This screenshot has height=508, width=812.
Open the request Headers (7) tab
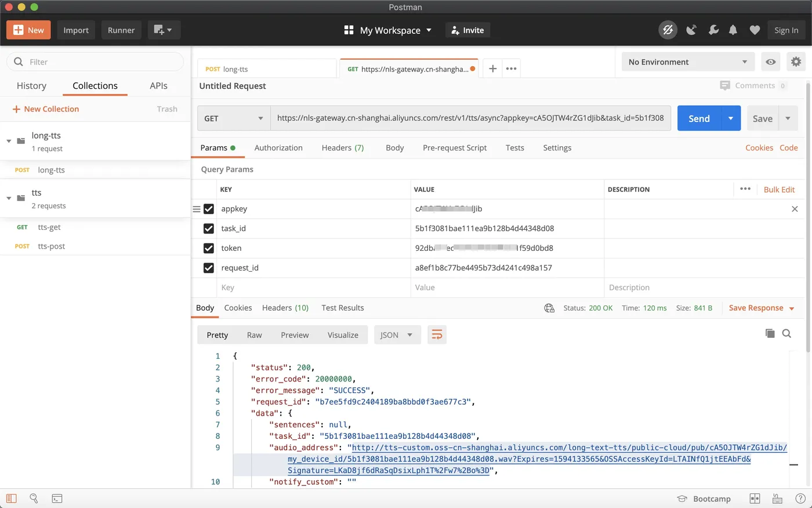tap(343, 147)
